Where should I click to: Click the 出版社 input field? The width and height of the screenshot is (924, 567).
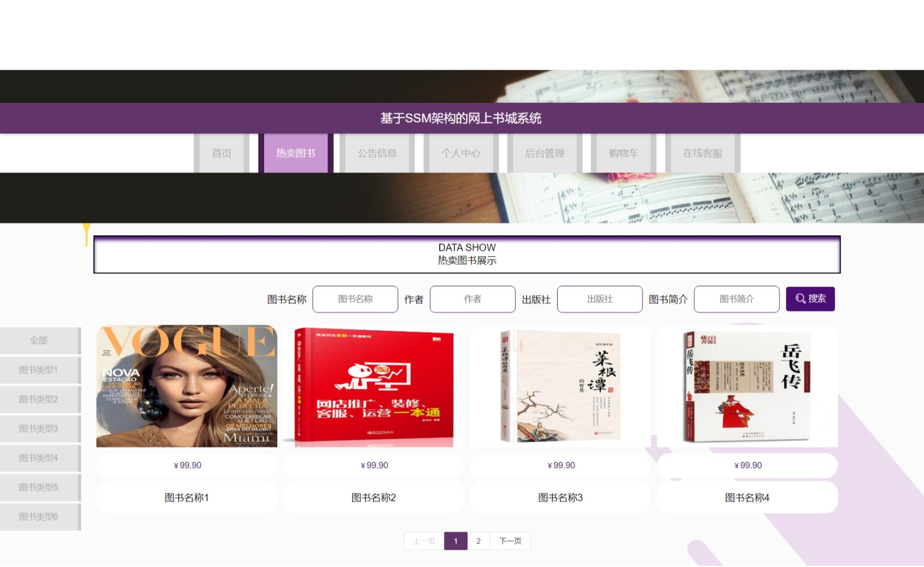600,299
